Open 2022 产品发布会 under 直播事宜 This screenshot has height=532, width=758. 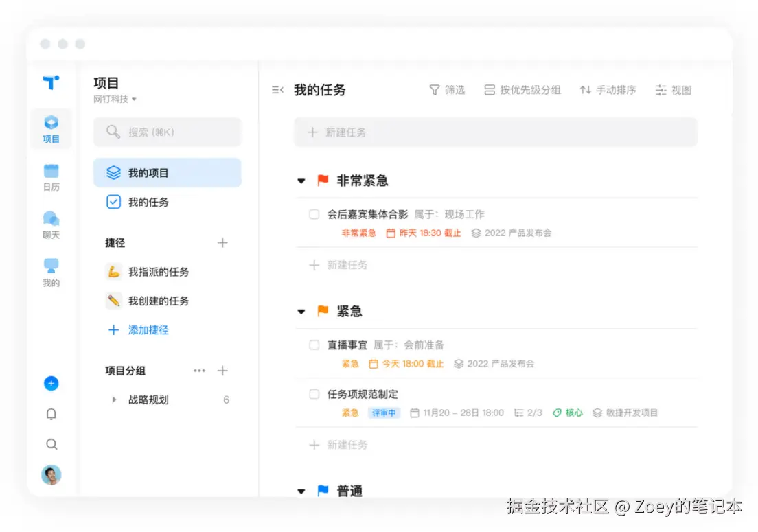tap(494, 364)
